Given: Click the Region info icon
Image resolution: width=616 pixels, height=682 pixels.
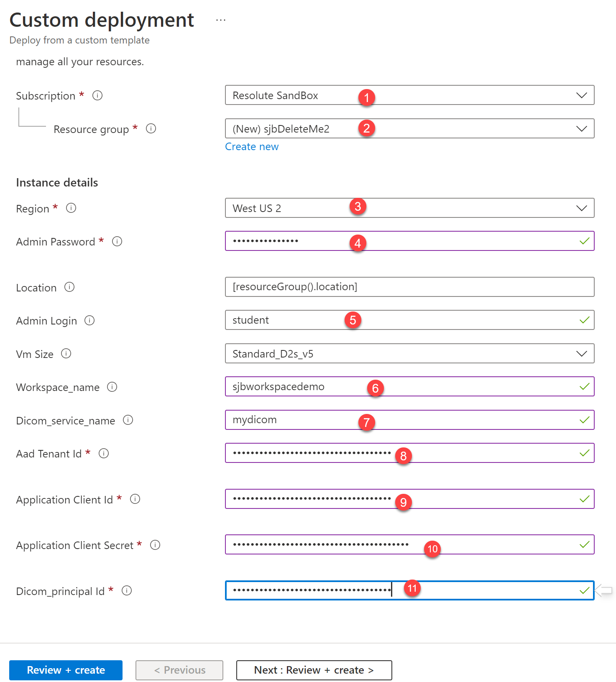Looking at the screenshot, I should 71,208.
